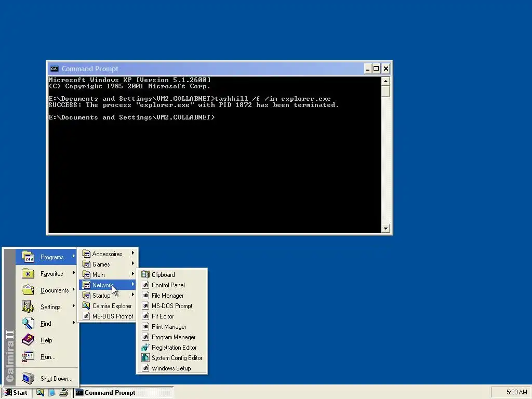This screenshot has height=399, width=532.
Task: Click the blue book quick-launch icon
Action: [51, 393]
